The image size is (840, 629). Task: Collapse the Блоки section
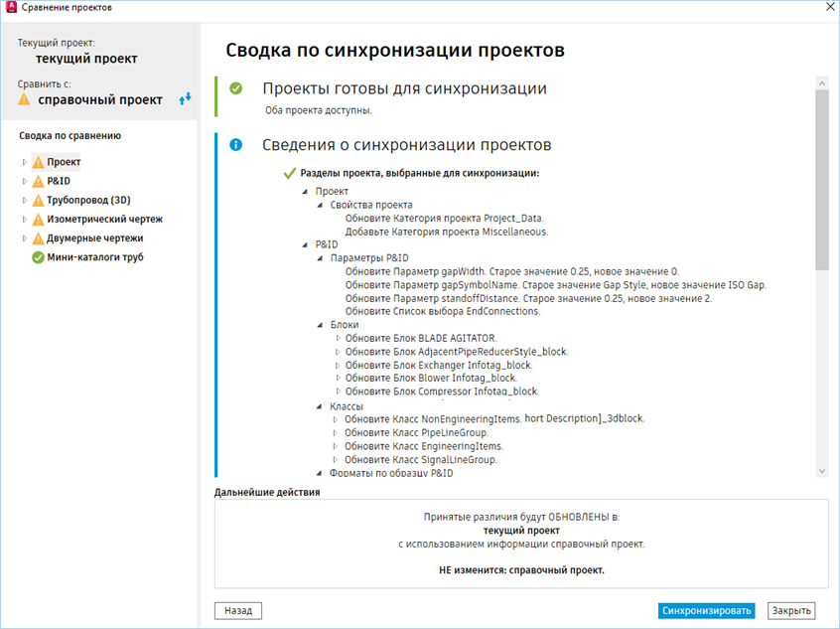[x=321, y=325]
